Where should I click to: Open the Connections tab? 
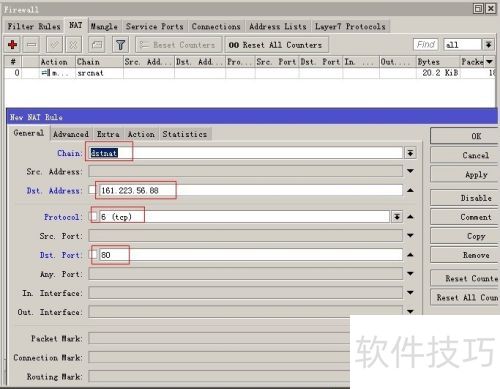click(x=216, y=26)
